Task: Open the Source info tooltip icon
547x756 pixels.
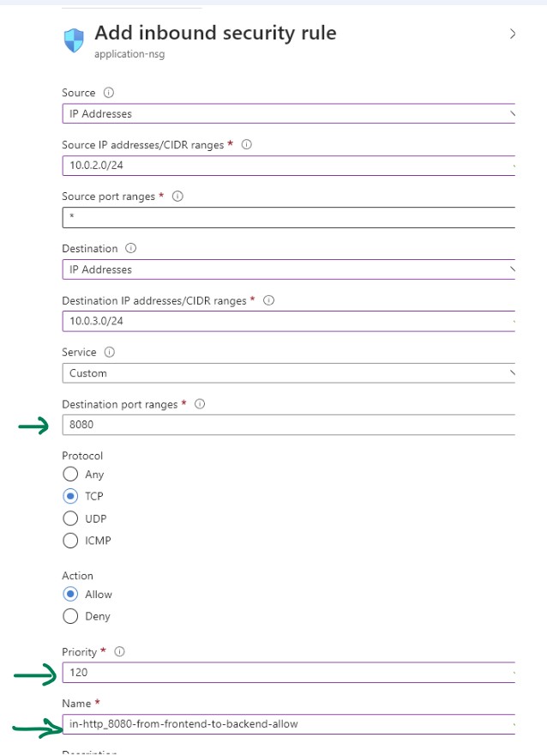Action: [x=108, y=92]
